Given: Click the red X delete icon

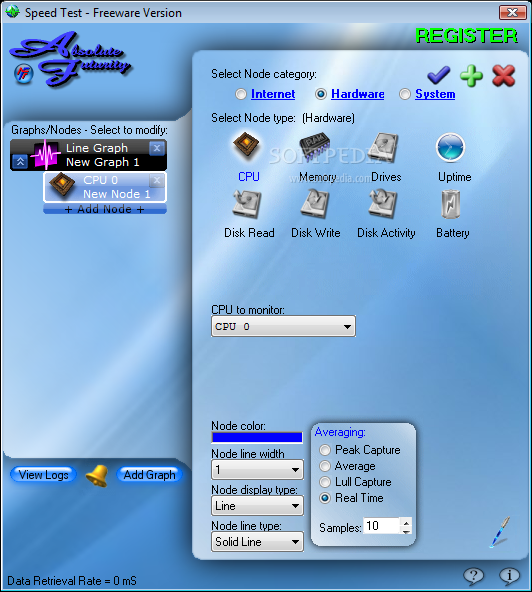Looking at the screenshot, I should (x=504, y=76).
